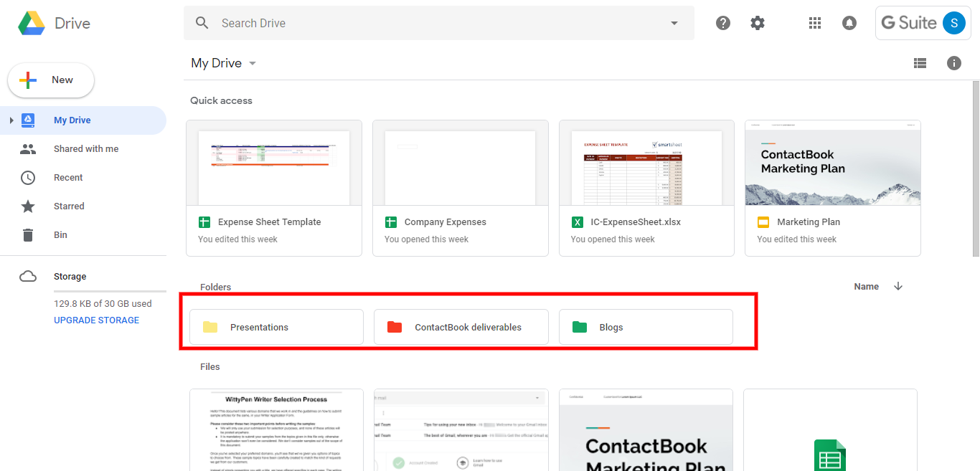The image size is (980, 471).
Task: Click the Google Drive logo
Action: click(32, 23)
